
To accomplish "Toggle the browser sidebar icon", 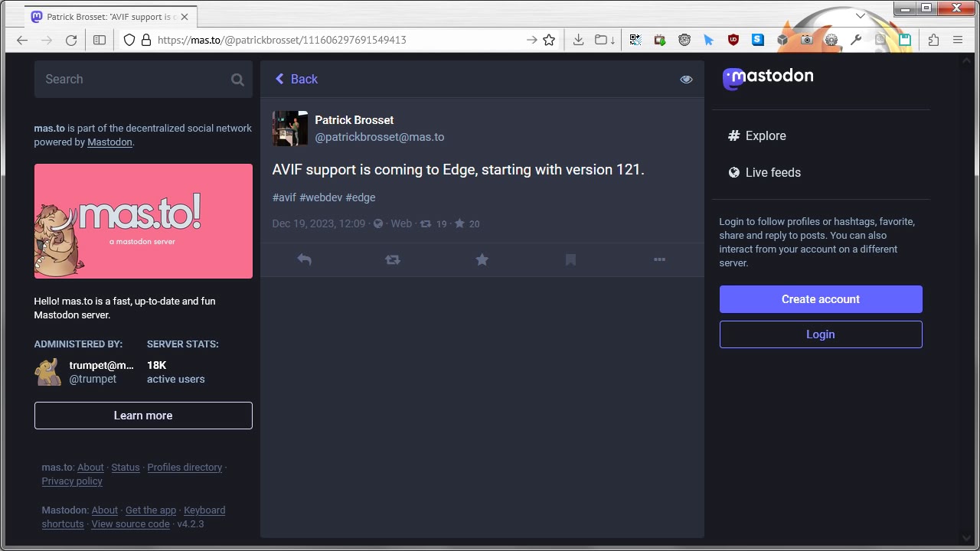I will point(100,40).
